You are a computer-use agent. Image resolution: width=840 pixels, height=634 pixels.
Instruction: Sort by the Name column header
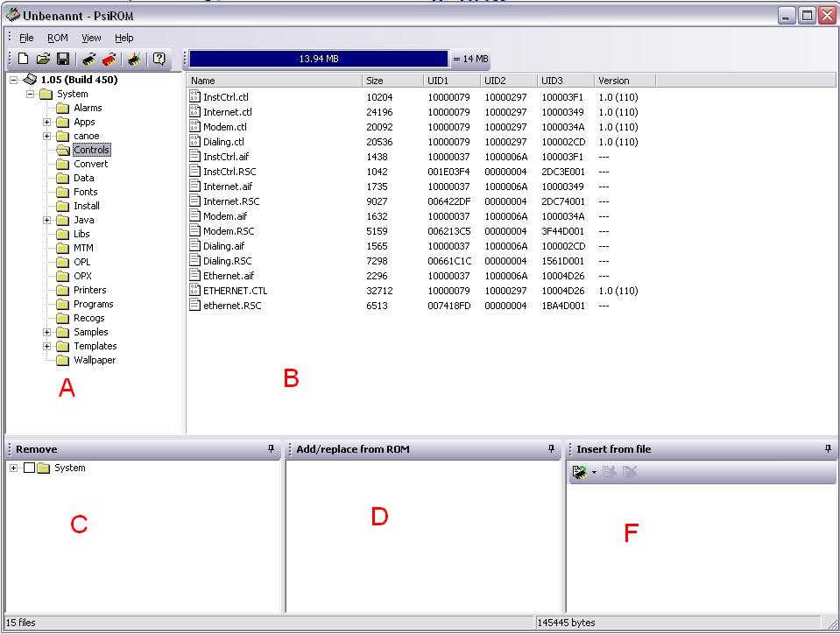click(275, 81)
